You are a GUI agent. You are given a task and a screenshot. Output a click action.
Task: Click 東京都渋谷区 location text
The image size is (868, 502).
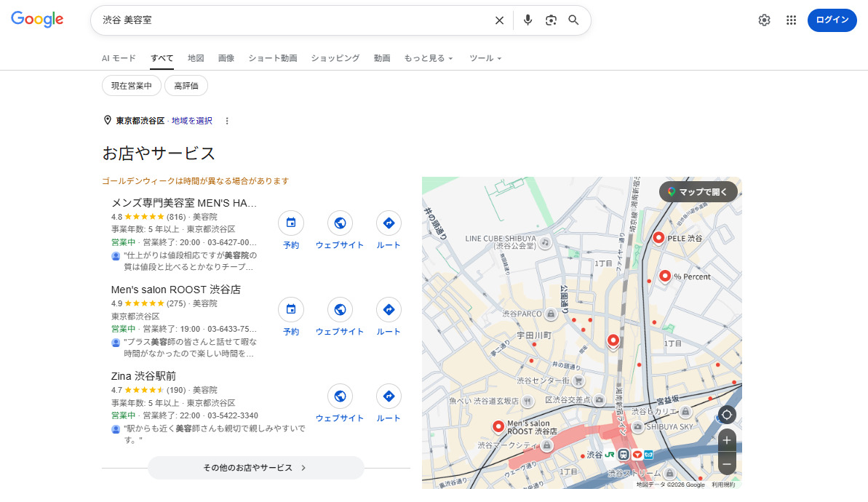click(x=140, y=121)
